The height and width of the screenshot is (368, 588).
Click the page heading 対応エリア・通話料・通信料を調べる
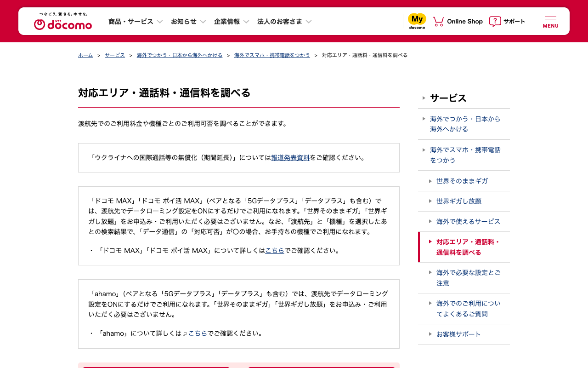click(164, 93)
